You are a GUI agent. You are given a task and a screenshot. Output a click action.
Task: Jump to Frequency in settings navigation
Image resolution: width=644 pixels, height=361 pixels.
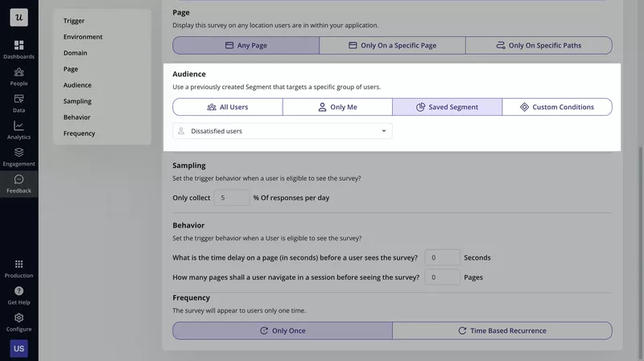[x=79, y=133]
